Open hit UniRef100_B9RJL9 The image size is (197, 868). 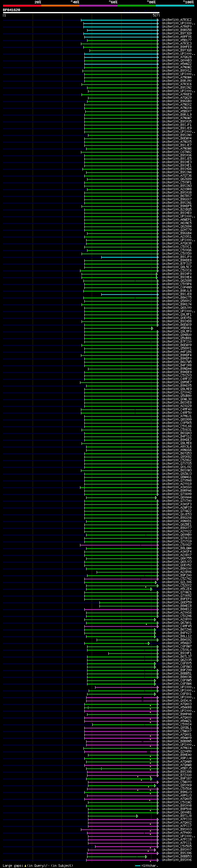(x=177, y=115)
